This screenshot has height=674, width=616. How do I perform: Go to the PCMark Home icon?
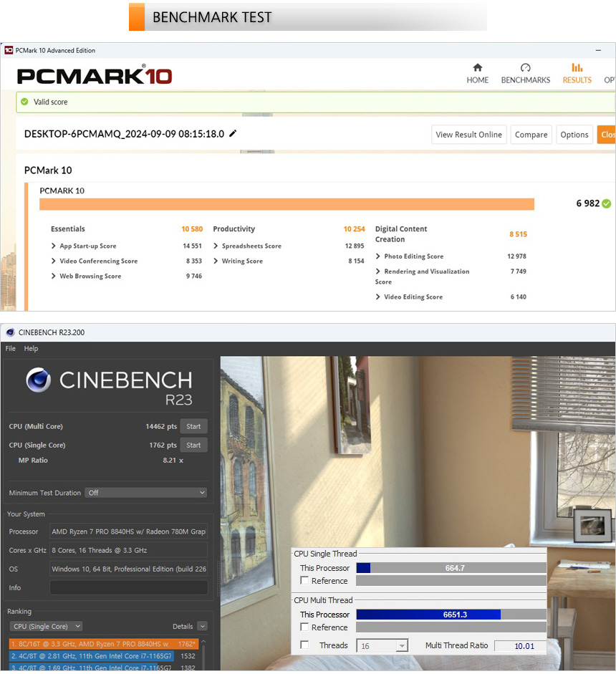478,68
